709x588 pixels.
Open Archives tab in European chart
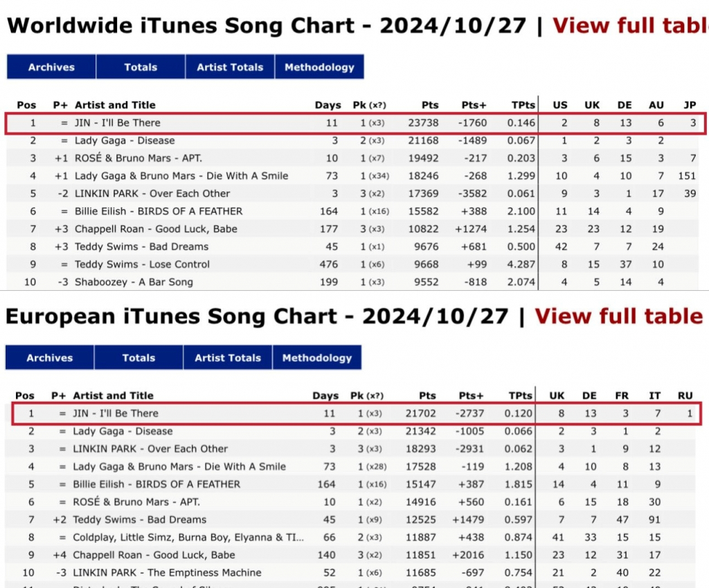click(x=49, y=358)
